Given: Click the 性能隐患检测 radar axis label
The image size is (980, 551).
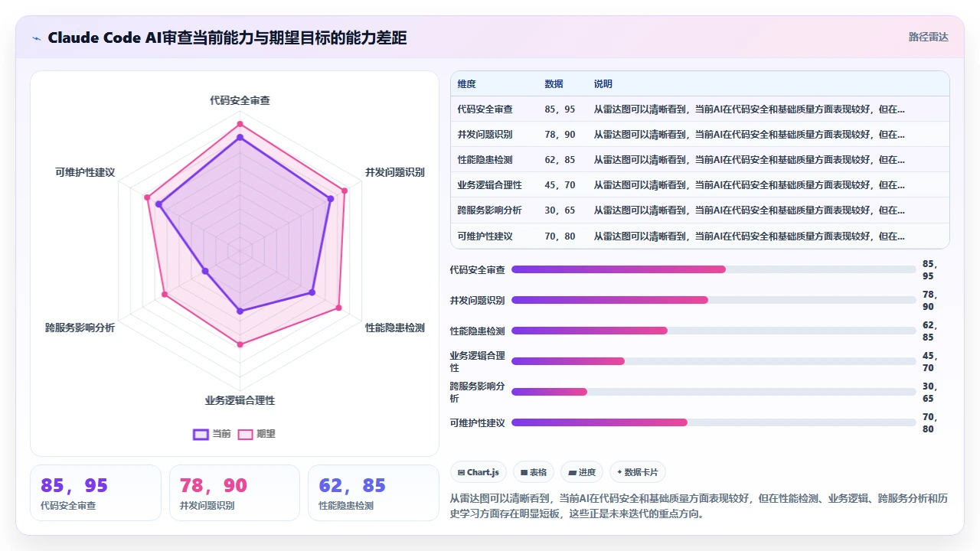Looking at the screenshot, I should pyautogui.click(x=395, y=328).
